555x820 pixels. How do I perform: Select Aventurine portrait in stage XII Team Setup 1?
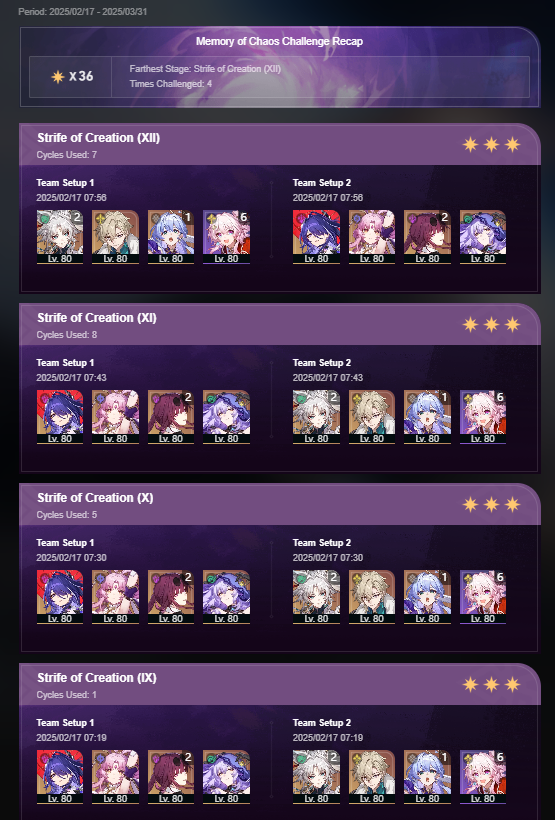click(115, 236)
